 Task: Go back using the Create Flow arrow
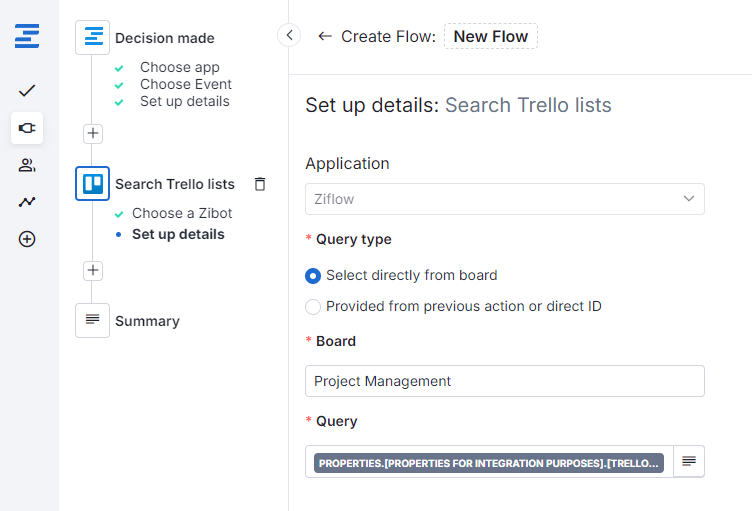(324, 37)
